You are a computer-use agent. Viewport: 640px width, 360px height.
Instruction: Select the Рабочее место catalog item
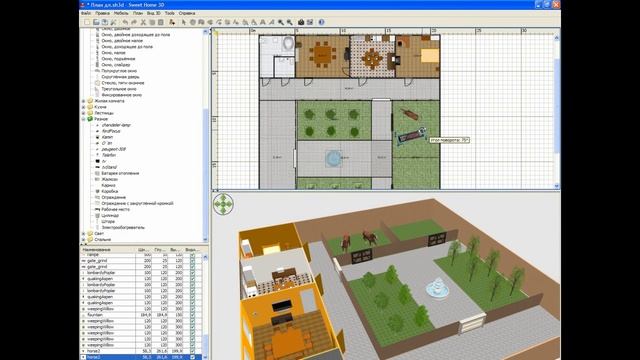tap(116, 209)
